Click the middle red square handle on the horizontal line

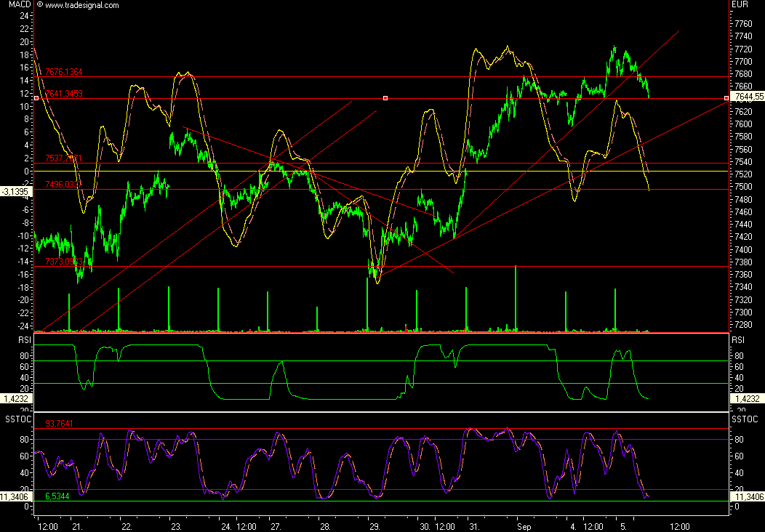click(385, 98)
